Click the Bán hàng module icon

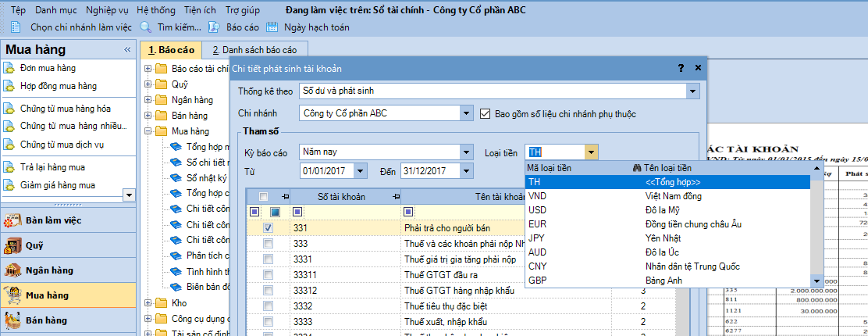[13, 320]
